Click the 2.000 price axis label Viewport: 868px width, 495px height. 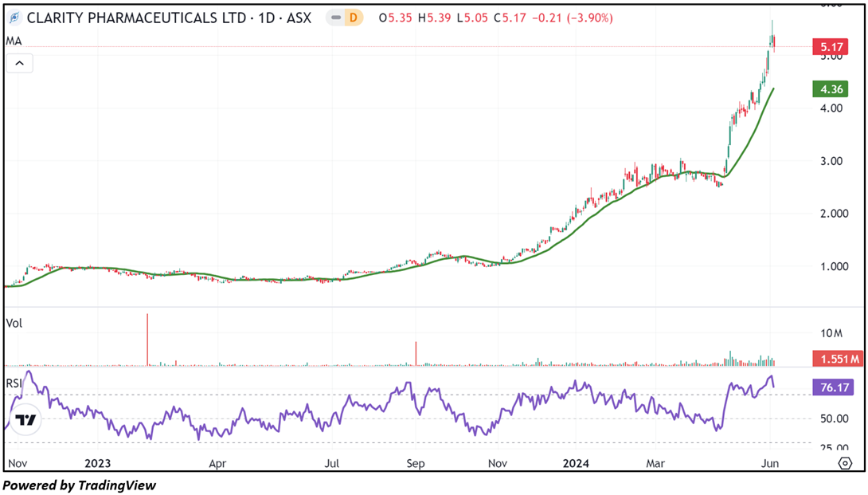[x=835, y=214]
